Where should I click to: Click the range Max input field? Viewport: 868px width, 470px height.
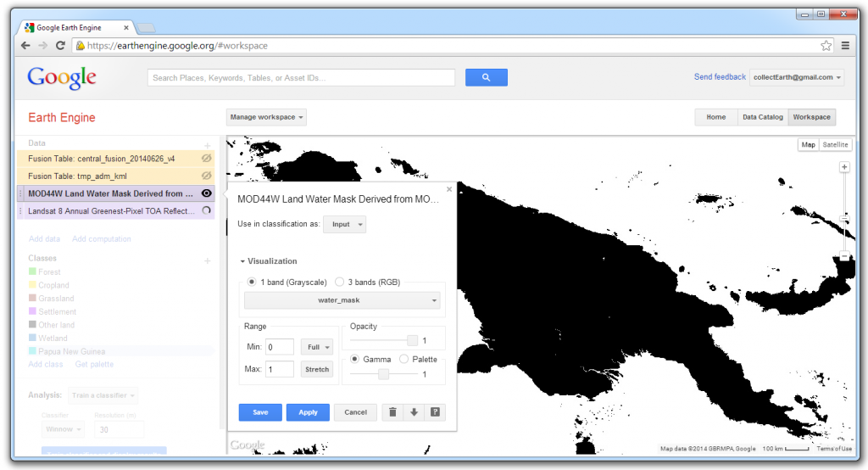[x=280, y=369]
